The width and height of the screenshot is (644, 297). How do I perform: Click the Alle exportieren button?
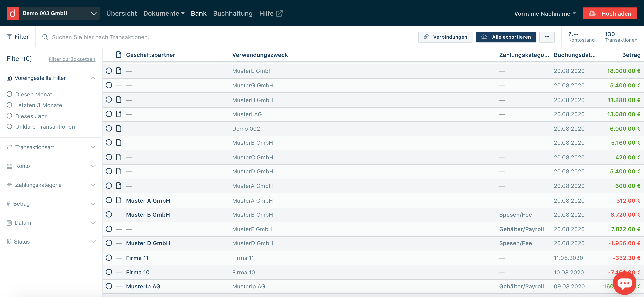[x=506, y=37]
